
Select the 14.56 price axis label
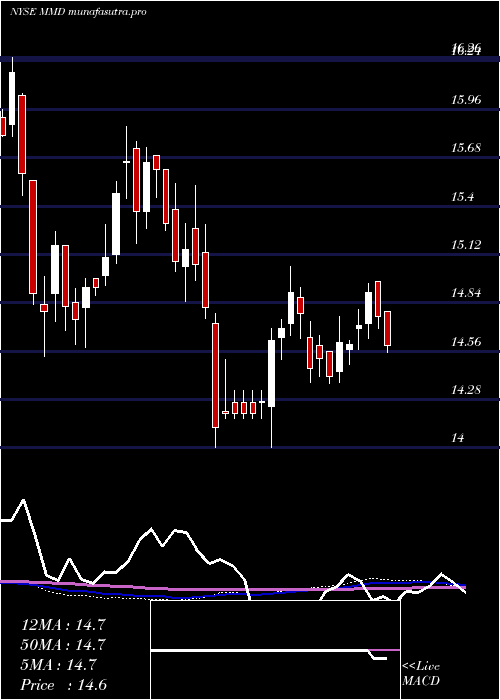(466, 342)
